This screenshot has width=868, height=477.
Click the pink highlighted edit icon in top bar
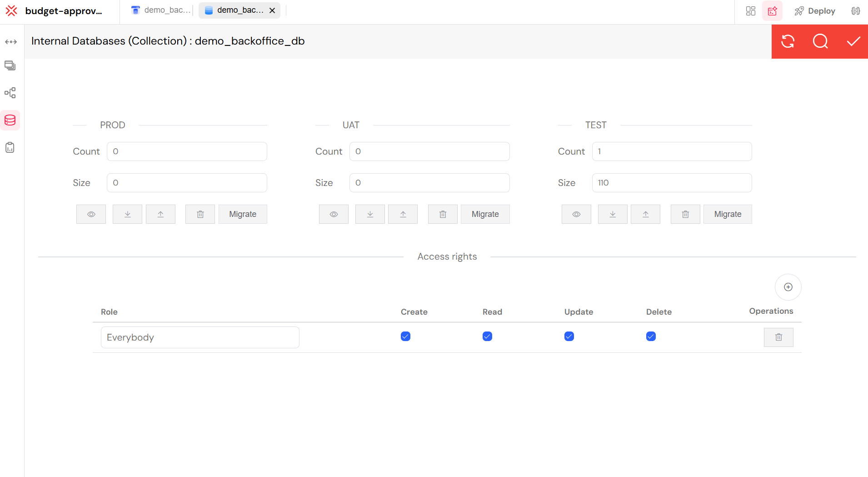[x=772, y=11]
